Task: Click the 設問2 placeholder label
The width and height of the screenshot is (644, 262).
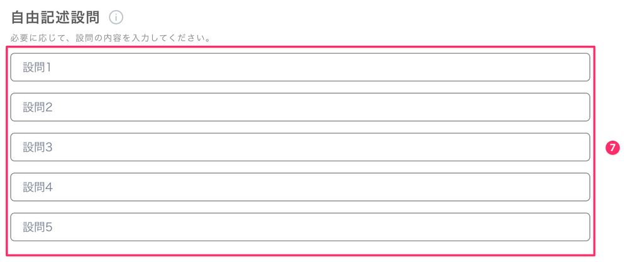Action: tap(38, 107)
